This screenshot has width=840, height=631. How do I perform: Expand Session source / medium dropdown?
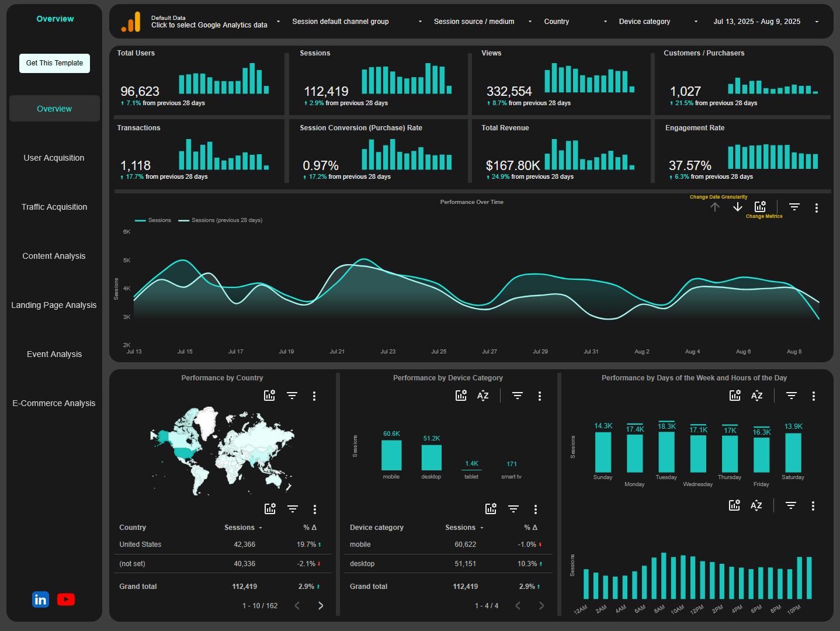pyautogui.click(x=483, y=22)
